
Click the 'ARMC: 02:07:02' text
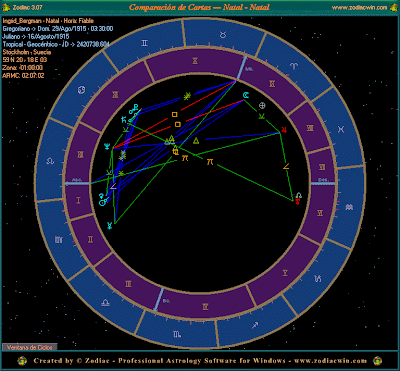[23, 76]
